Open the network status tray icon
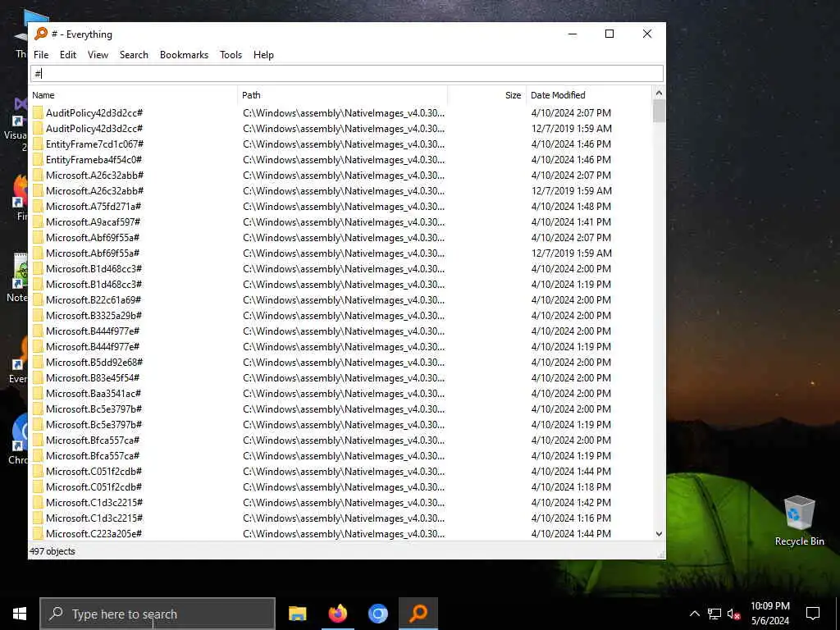This screenshot has width=840, height=630. tap(714, 614)
